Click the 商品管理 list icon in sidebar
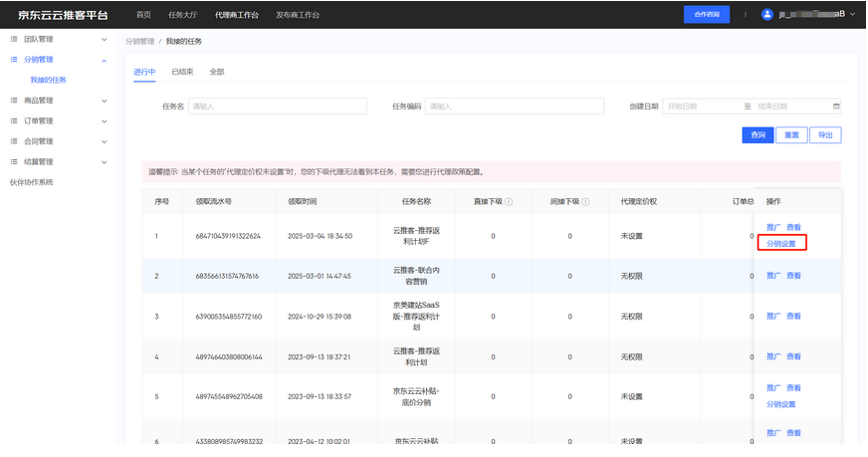The image size is (868, 457). click(14, 101)
